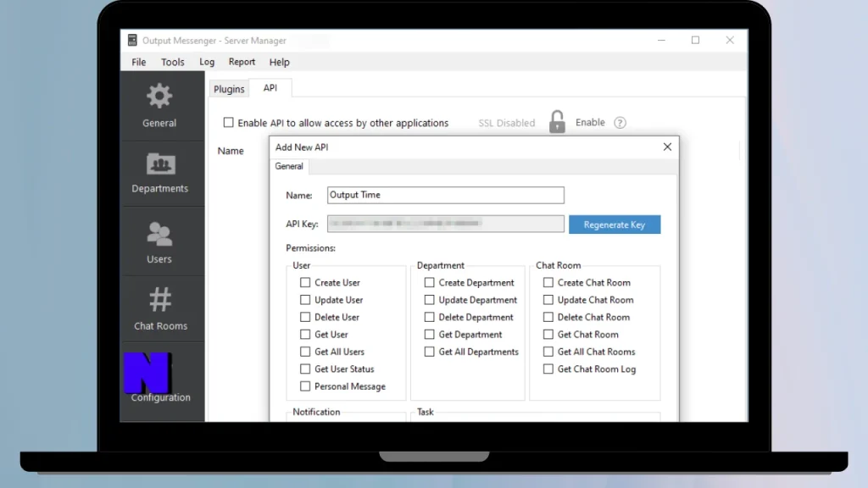Minimize the Server Manager window
868x488 pixels.
pos(661,41)
